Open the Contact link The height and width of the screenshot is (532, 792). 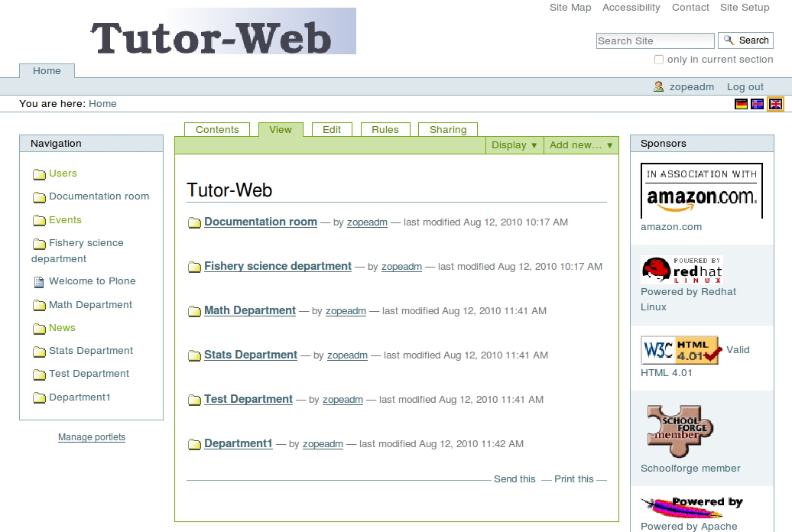coord(690,8)
